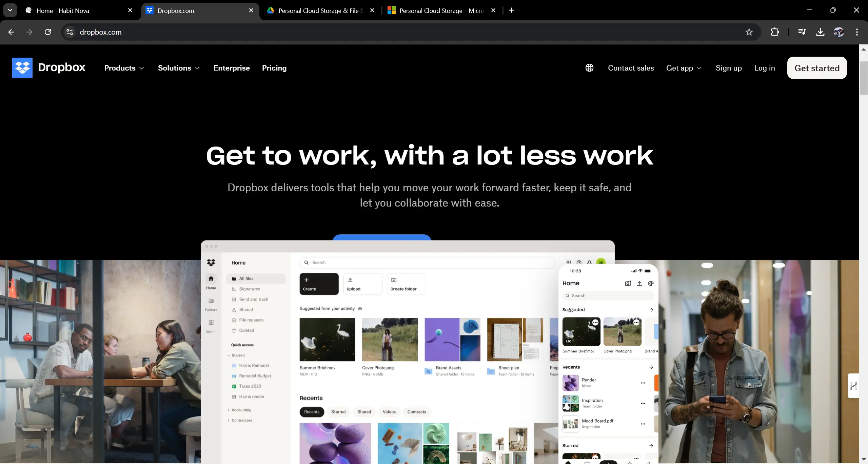The image size is (868, 464).
Task: Click the apps grid icon in desktop preview
Action: (569, 262)
